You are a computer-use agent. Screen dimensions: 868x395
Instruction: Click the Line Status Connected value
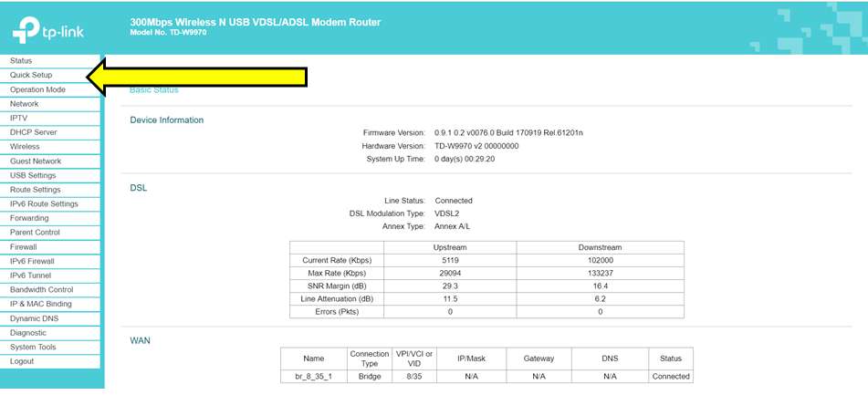point(454,201)
